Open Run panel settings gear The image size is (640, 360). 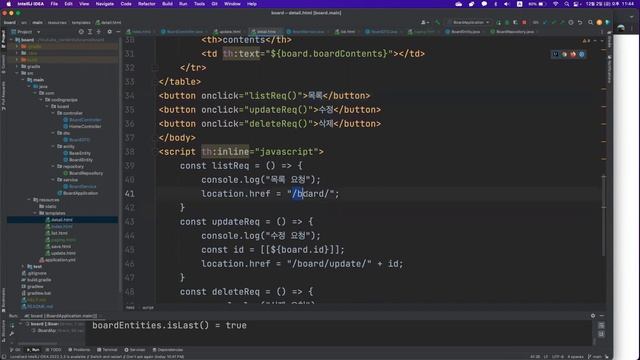pos(593,316)
